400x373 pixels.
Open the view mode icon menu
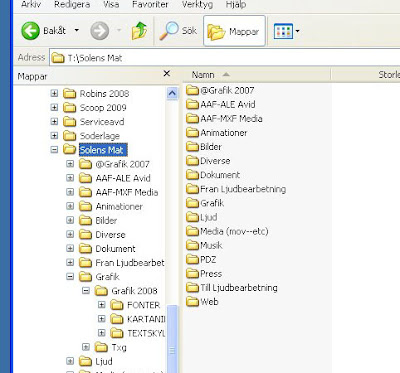(x=283, y=31)
